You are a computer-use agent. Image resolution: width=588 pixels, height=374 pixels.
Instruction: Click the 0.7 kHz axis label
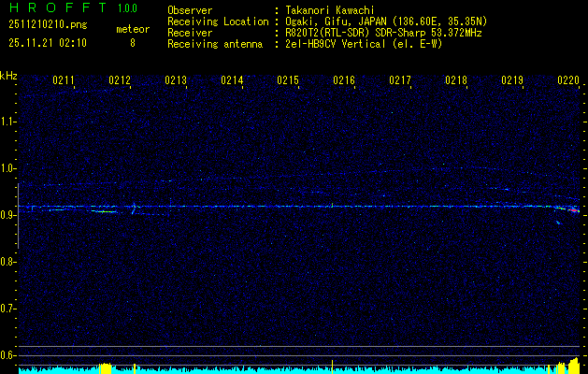[7, 309]
